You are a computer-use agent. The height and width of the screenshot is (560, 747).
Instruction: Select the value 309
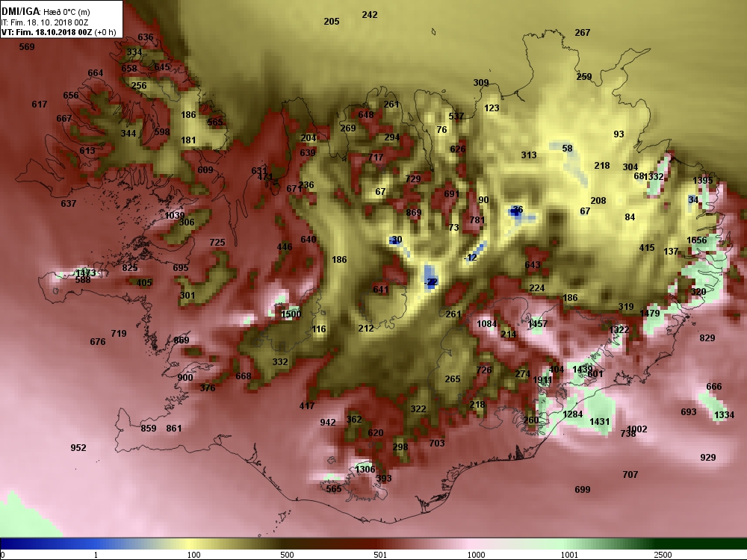(x=481, y=83)
